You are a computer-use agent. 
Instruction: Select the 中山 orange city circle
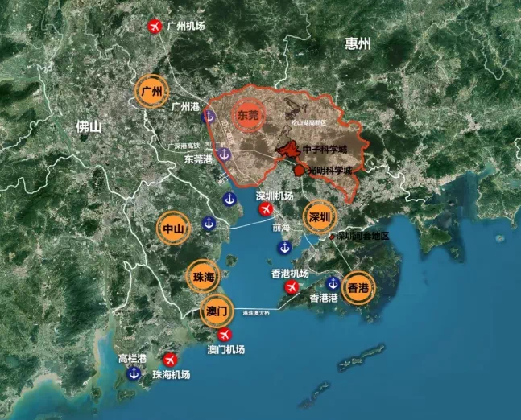pyautogui.click(x=173, y=229)
